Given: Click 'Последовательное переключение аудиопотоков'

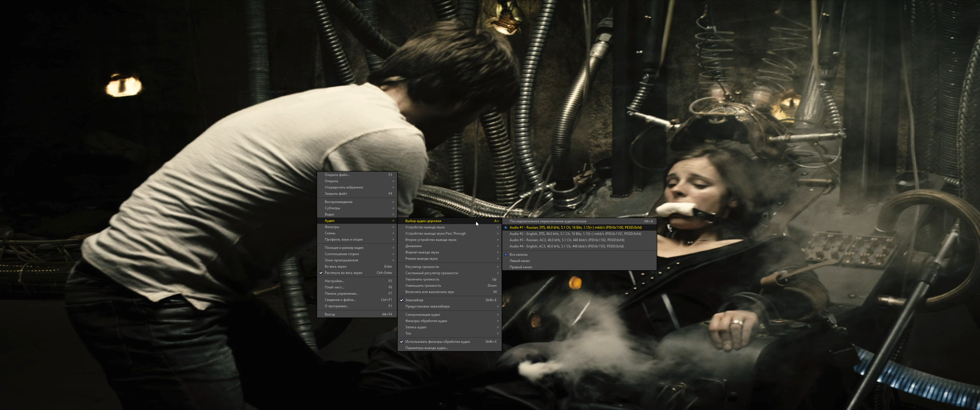Looking at the screenshot, I should (x=579, y=221).
